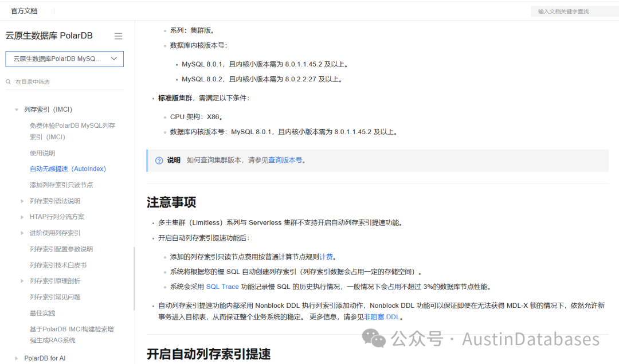Viewport: 619px width, 364px height.
Task: Follow the 查询版本号 link
Action: 285,160
